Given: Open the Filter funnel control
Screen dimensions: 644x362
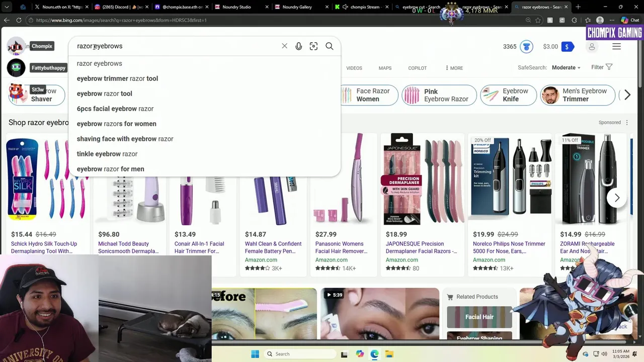Looking at the screenshot, I should [602, 67].
